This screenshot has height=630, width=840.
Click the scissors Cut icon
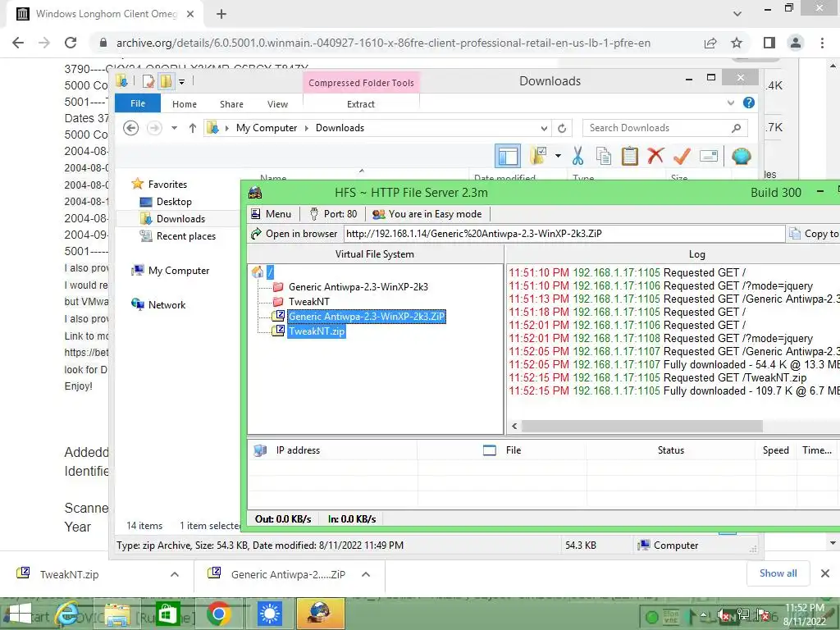coord(577,156)
